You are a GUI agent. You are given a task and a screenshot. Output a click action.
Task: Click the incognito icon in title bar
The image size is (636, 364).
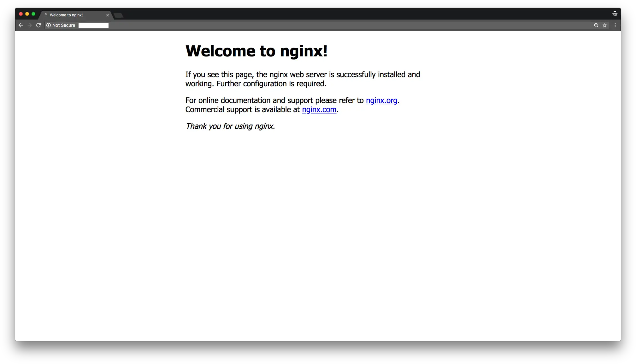click(615, 14)
